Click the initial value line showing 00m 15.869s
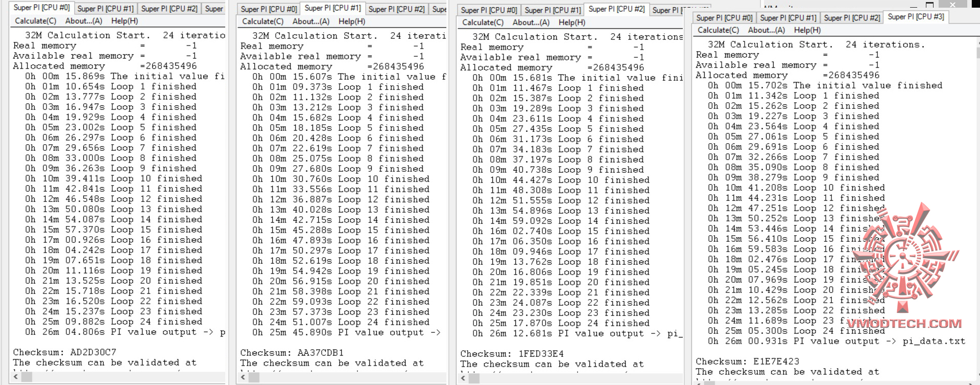The image size is (980, 385). [125, 76]
